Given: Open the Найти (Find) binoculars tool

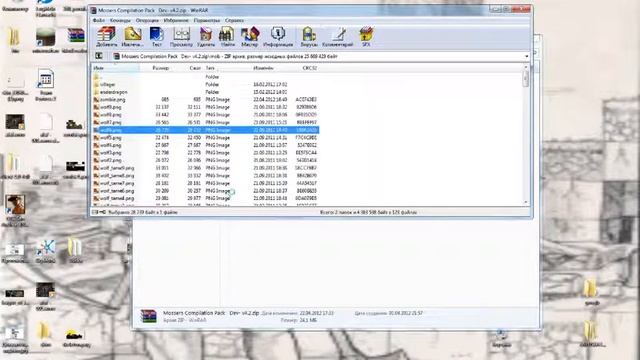Looking at the screenshot, I should click(x=227, y=36).
